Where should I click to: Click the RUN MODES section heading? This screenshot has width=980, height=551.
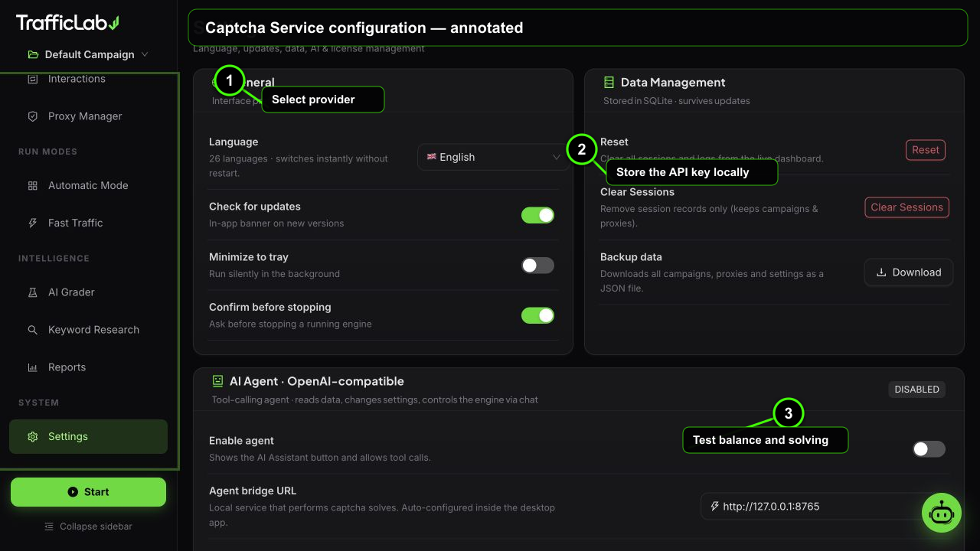pyautogui.click(x=47, y=152)
